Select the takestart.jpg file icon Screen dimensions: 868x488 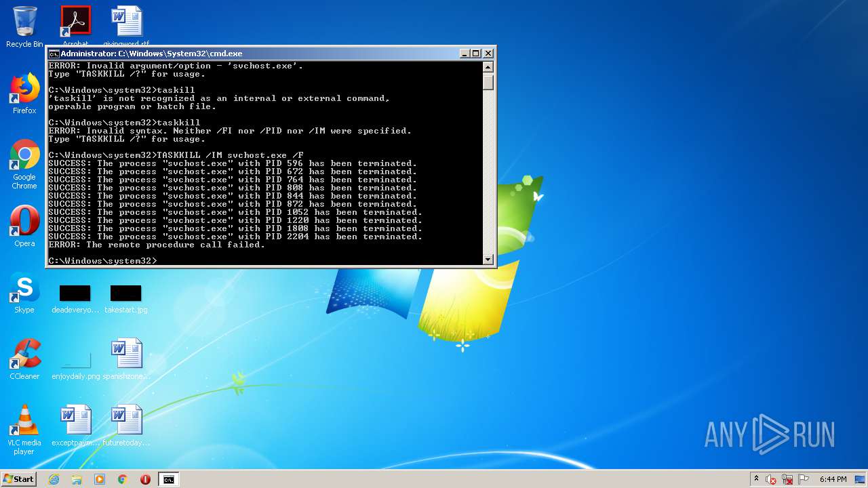(126, 299)
